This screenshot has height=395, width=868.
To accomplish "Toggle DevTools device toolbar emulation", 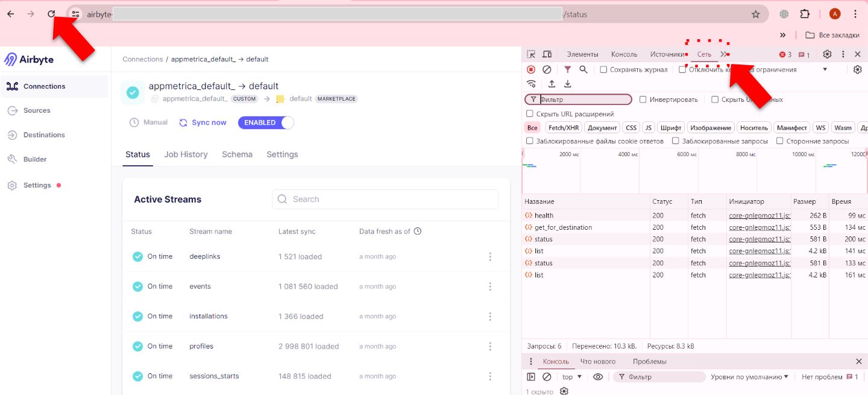I will tap(547, 54).
